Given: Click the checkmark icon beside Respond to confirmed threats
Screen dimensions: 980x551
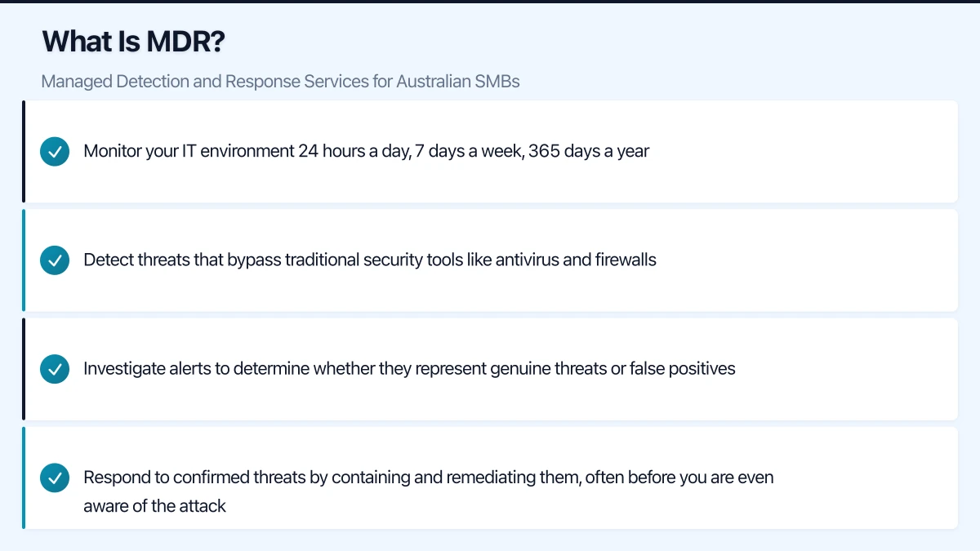Looking at the screenshot, I should coord(55,478).
